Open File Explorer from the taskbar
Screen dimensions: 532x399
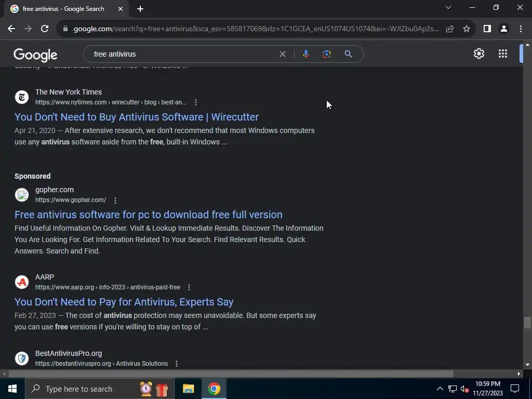188,389
